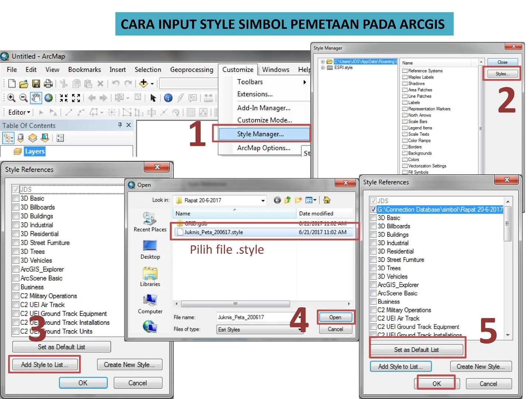
Task: Click the back arrow icon in the Open dialog
Action: (277, 200)
